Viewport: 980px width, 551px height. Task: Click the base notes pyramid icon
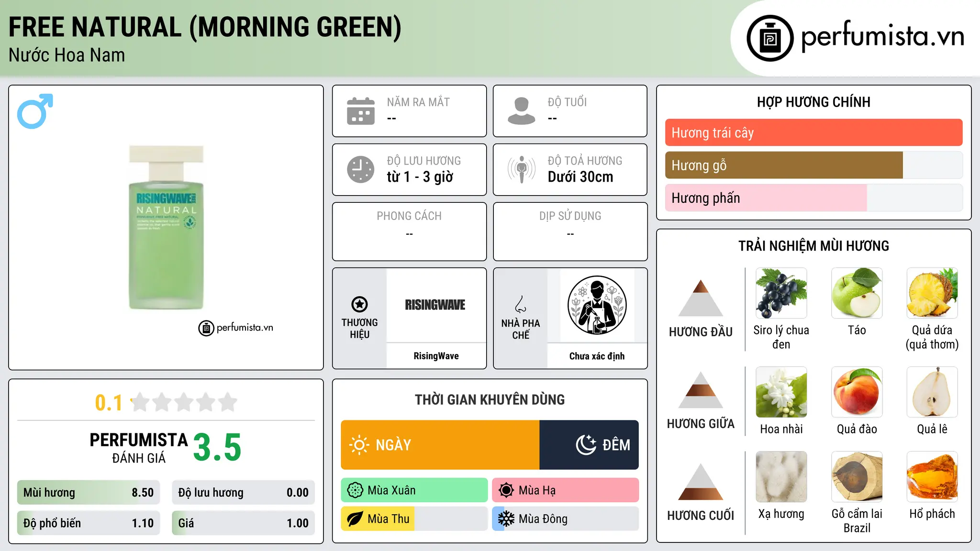tap(701, 482)
